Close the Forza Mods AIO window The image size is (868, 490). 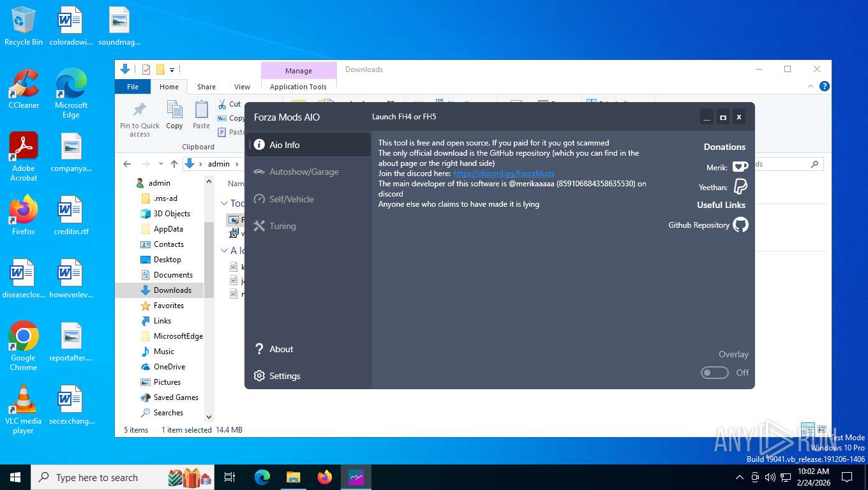(738, 117)
